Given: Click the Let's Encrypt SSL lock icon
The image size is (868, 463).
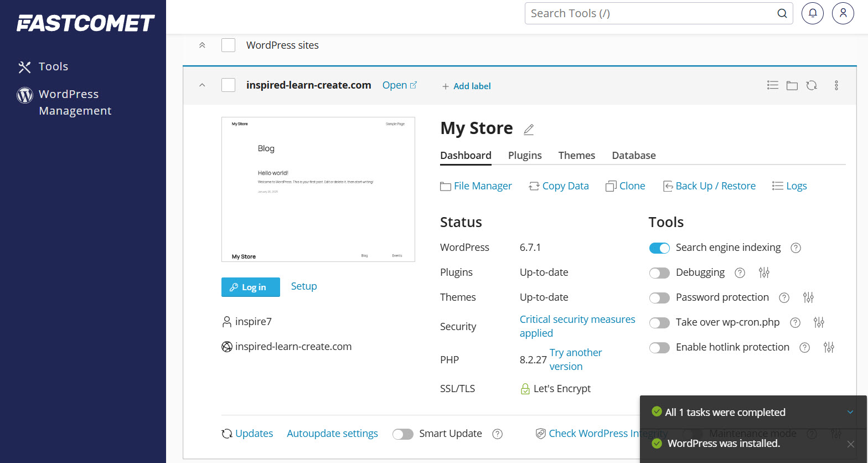Looking at the screenshot, I should click(525, 389).
